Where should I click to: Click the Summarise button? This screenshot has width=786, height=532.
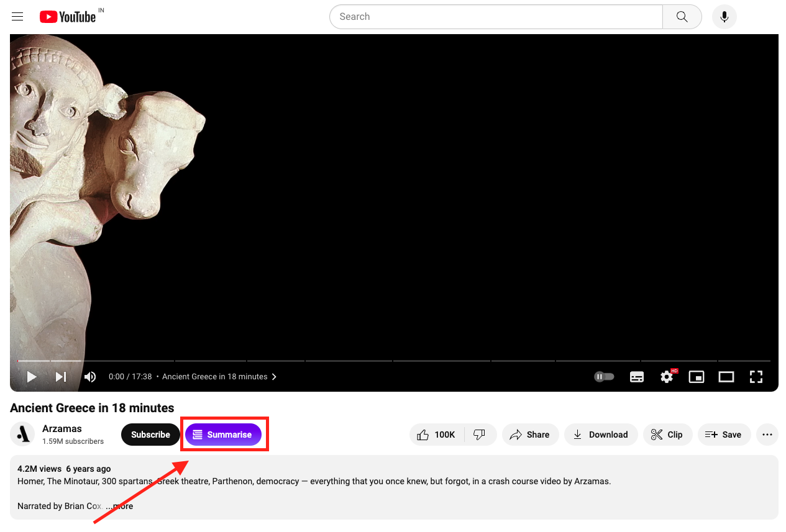(x=223, y=435)
